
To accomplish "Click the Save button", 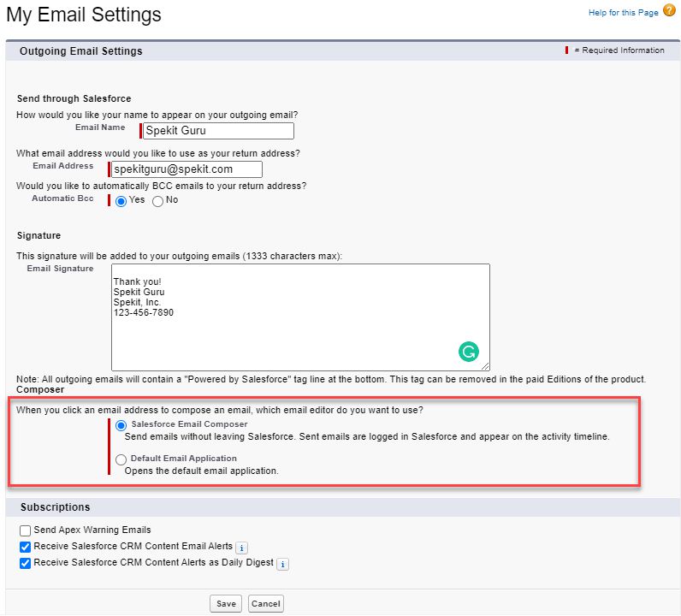I will 226,603.
